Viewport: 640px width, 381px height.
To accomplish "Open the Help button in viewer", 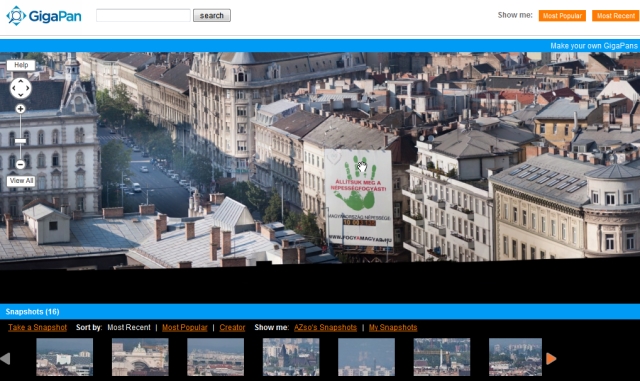I will click(21, 65).
